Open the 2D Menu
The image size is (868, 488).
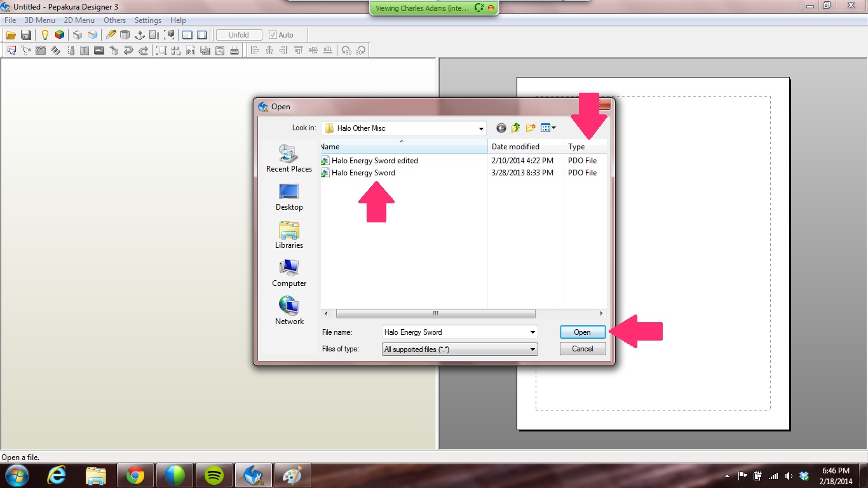[79, 20]
